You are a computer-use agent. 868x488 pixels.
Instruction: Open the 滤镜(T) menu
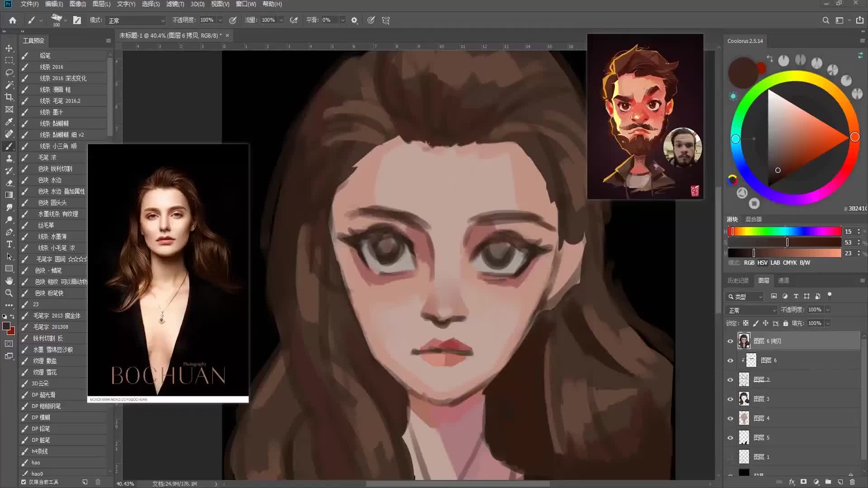click(175, 4)
